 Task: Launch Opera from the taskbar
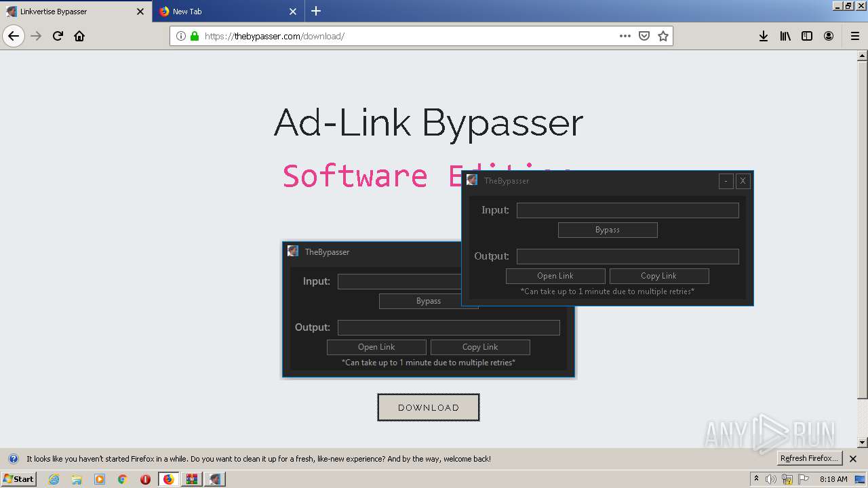pos(145,479)
